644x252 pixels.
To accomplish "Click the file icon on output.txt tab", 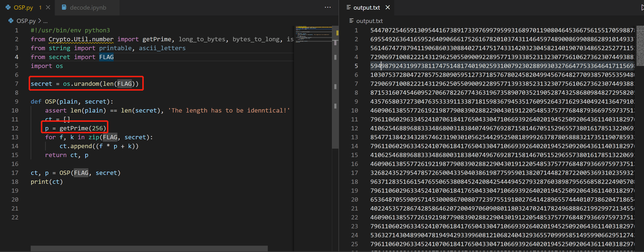I will point(349,8).
